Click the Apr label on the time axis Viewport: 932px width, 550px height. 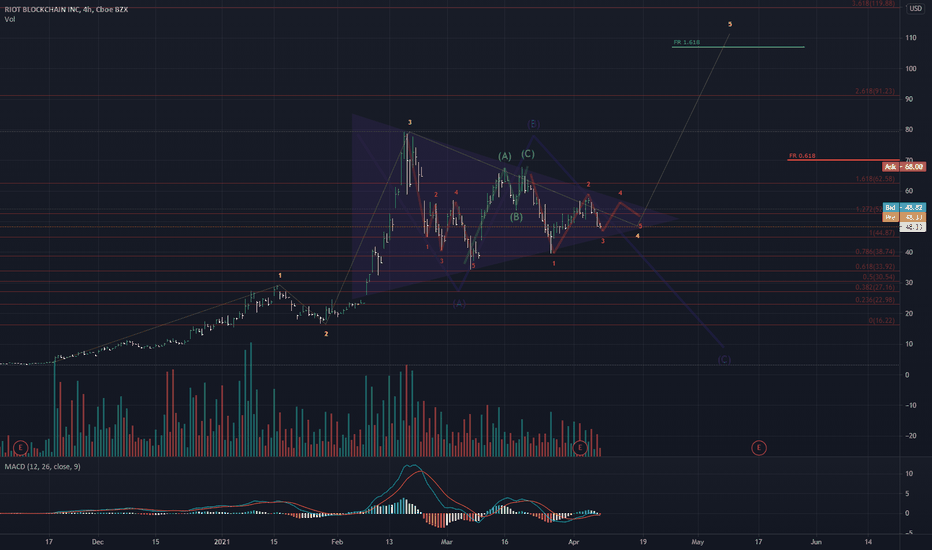point(573,542)
